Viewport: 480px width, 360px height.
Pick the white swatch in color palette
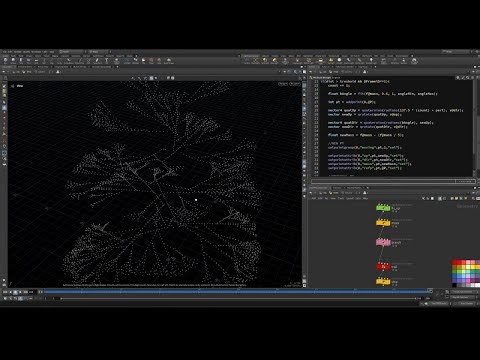(x=477, y=285)
